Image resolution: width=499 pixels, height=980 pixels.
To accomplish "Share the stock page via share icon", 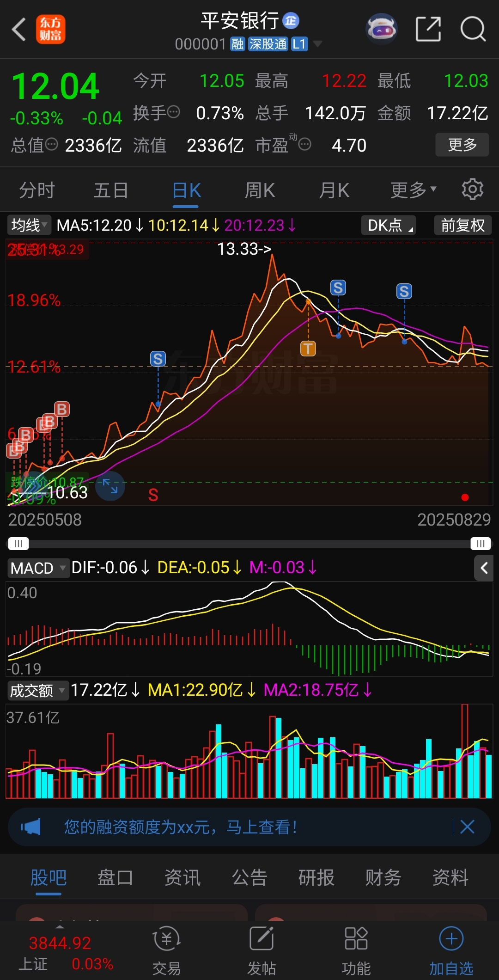I will tap(428, 29).
